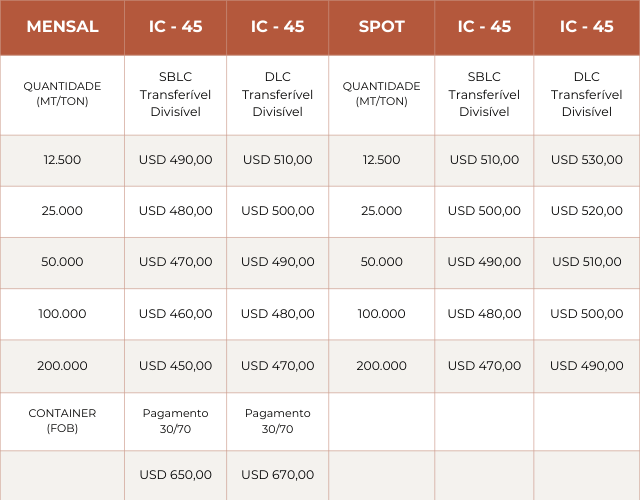640x500 pixels.
Task: Click monthly QUANTIDADE (MT/TON) subheader
Action: pyautogui.click(x=62, y=94)
